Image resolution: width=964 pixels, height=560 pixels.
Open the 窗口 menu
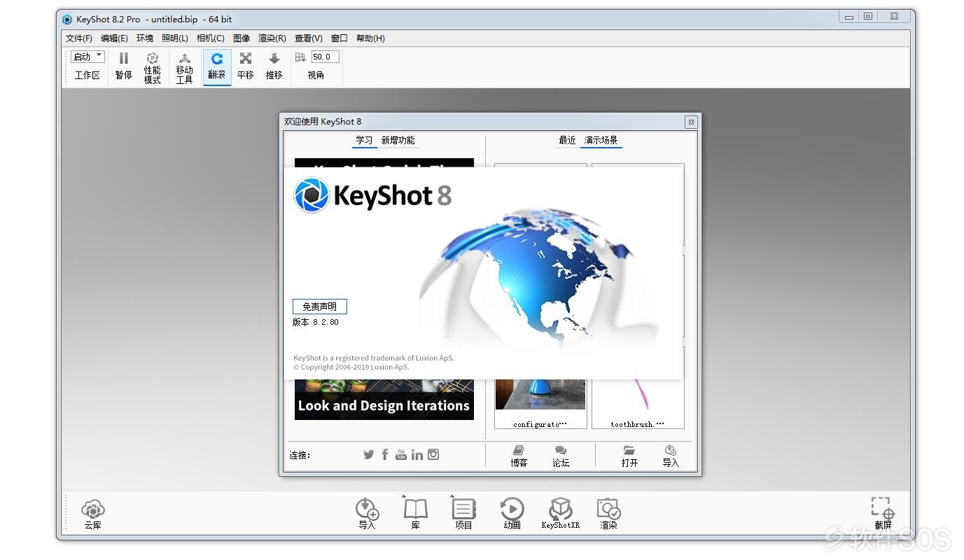[x=340, y=38]
